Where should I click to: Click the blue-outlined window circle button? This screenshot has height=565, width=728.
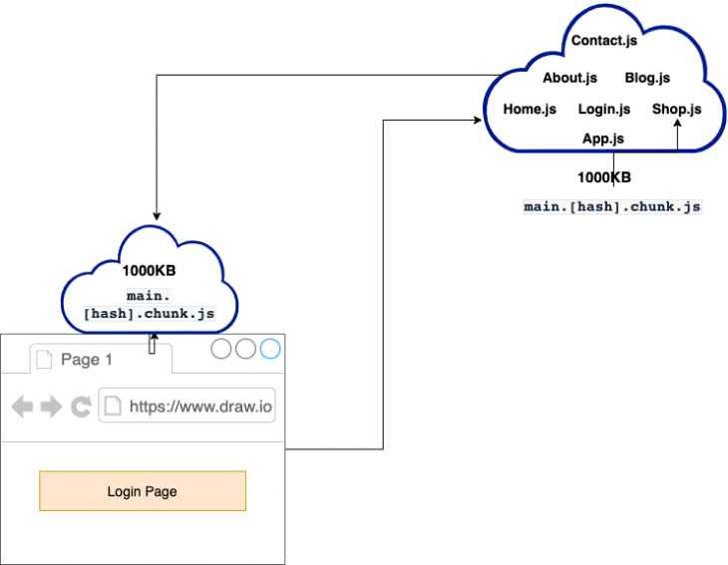tap(270, 349)
